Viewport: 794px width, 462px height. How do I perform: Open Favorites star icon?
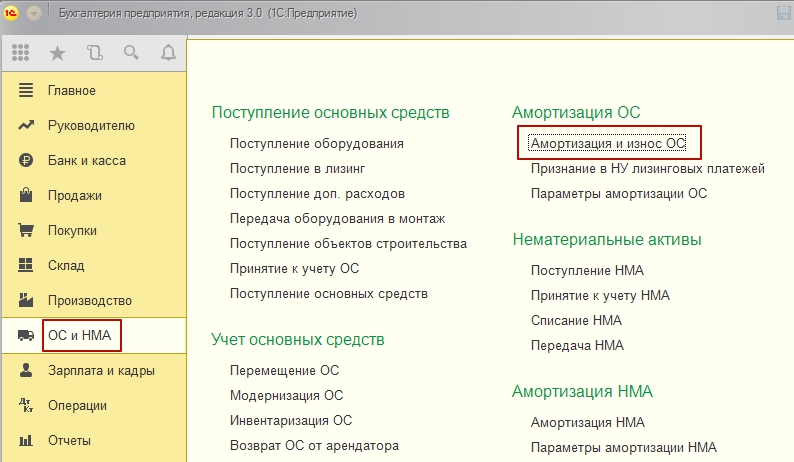coord(57,53)
